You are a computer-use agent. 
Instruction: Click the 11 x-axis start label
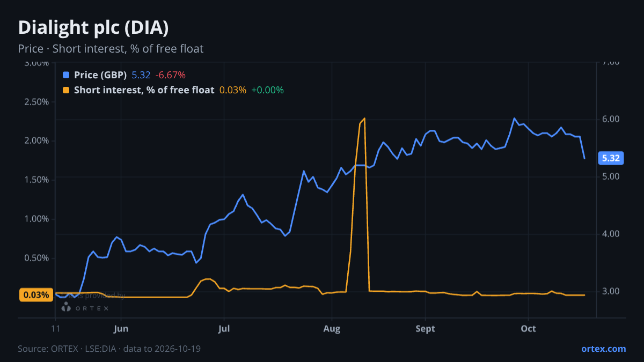coord(55,329)
